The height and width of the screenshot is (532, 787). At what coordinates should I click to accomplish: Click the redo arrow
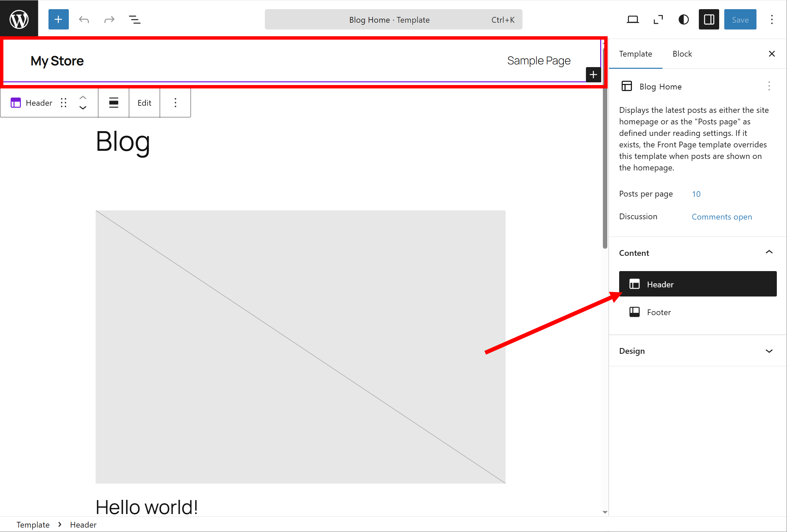109,20
